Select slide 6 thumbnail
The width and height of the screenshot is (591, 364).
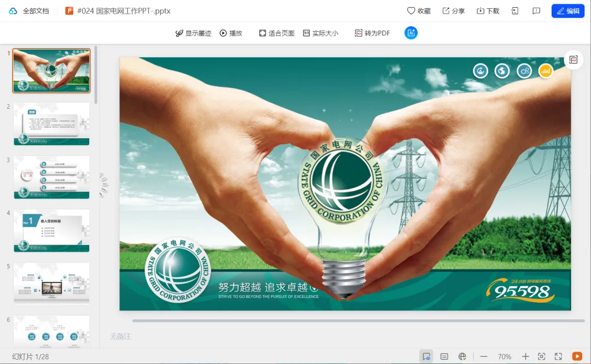coord(51,332)
